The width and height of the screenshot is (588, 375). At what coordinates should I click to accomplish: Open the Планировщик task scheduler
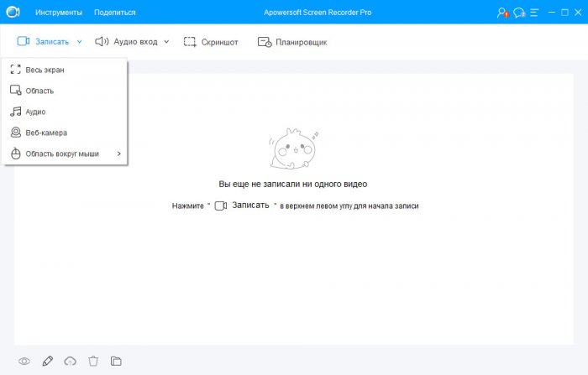(x=301, y=42)
